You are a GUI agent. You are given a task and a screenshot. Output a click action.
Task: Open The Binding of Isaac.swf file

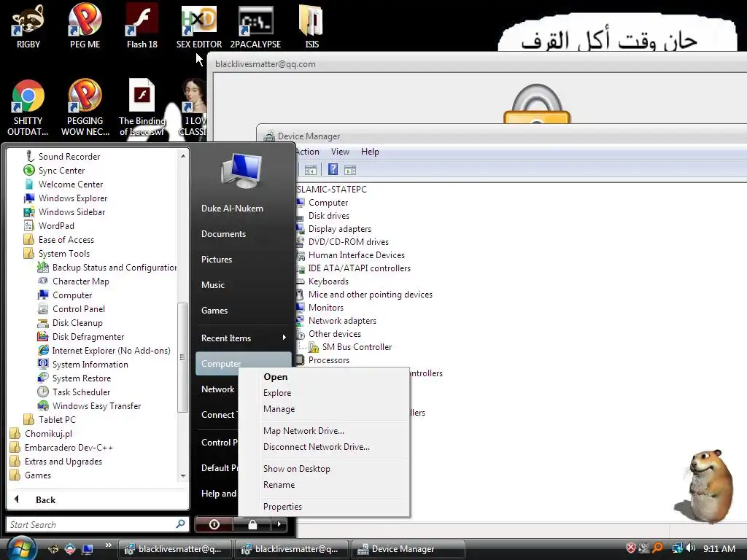[142, 108]
